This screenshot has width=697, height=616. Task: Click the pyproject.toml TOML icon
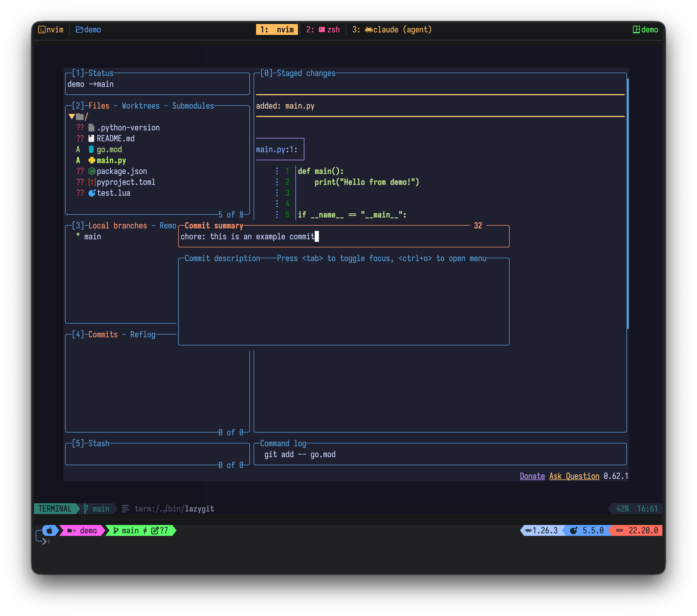(x=92, y=182)
